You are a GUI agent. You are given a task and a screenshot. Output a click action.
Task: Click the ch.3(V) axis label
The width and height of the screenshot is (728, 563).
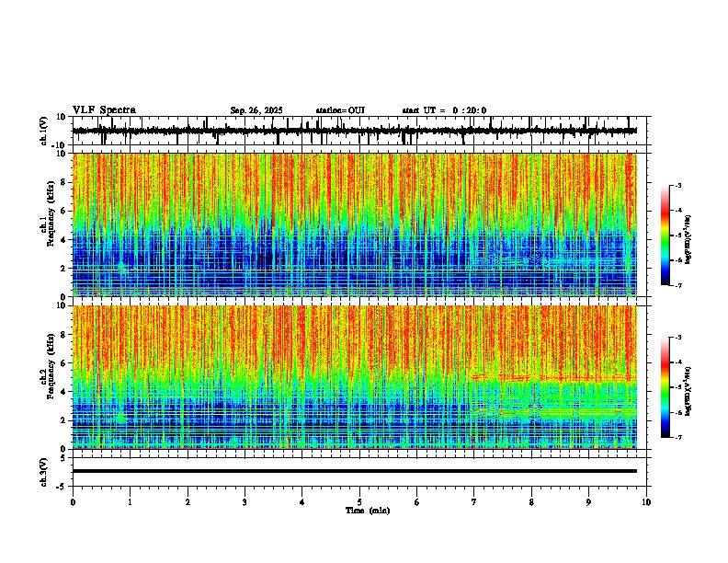[x=43, y=472]
